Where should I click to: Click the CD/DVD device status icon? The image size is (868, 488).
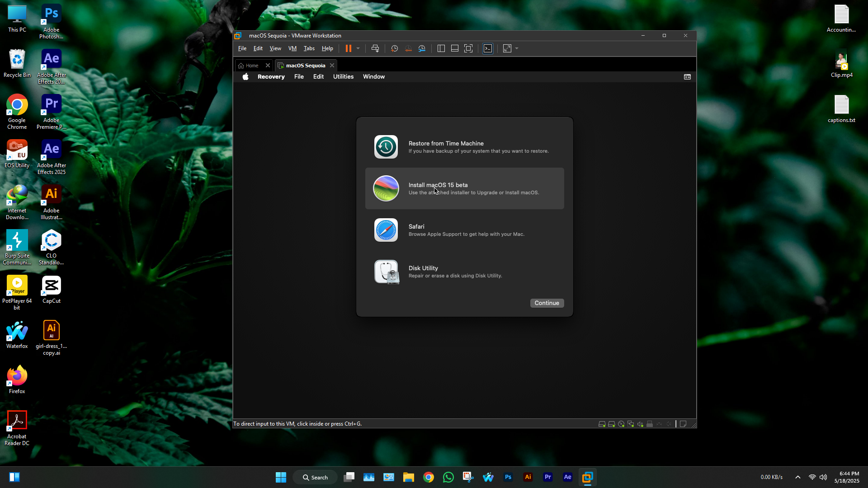[x=621, y=424]
